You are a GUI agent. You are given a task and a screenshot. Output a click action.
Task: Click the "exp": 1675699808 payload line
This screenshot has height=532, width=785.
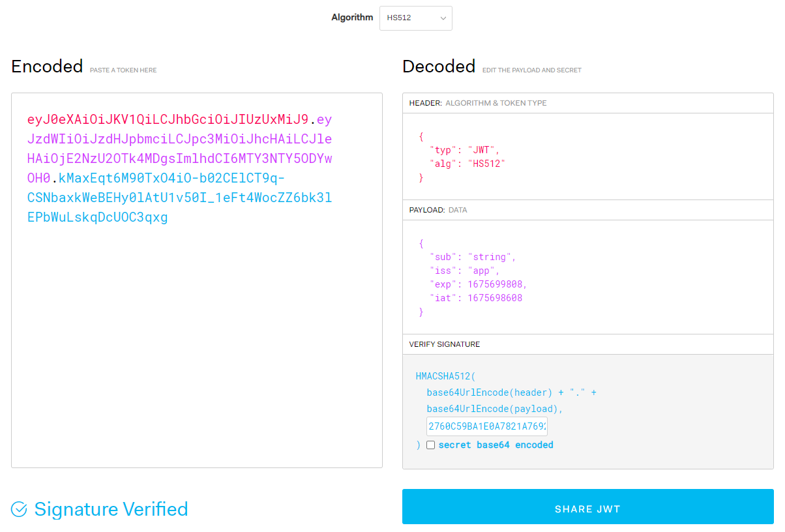478,284
